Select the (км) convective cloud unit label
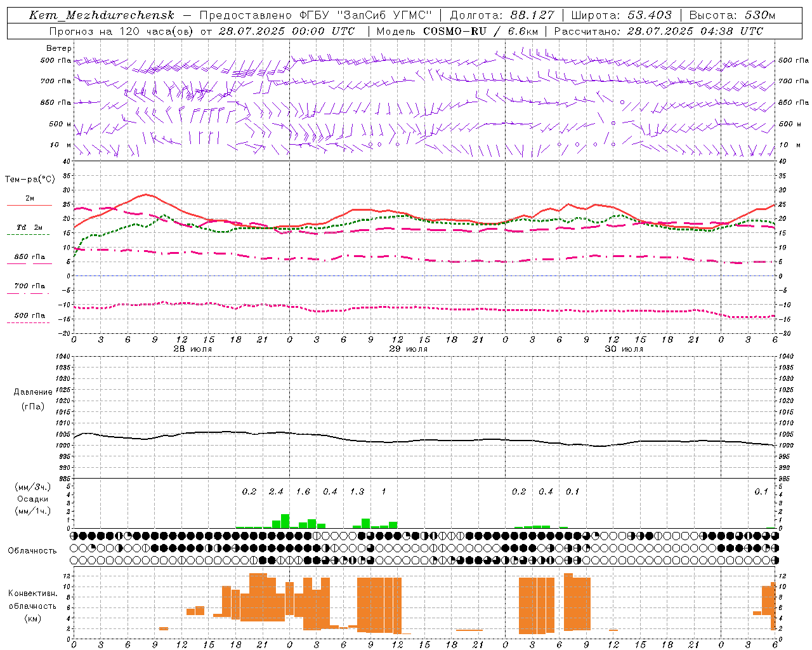Screen dimensions: 812x650 pyautogui.click(x=33, y=618)
